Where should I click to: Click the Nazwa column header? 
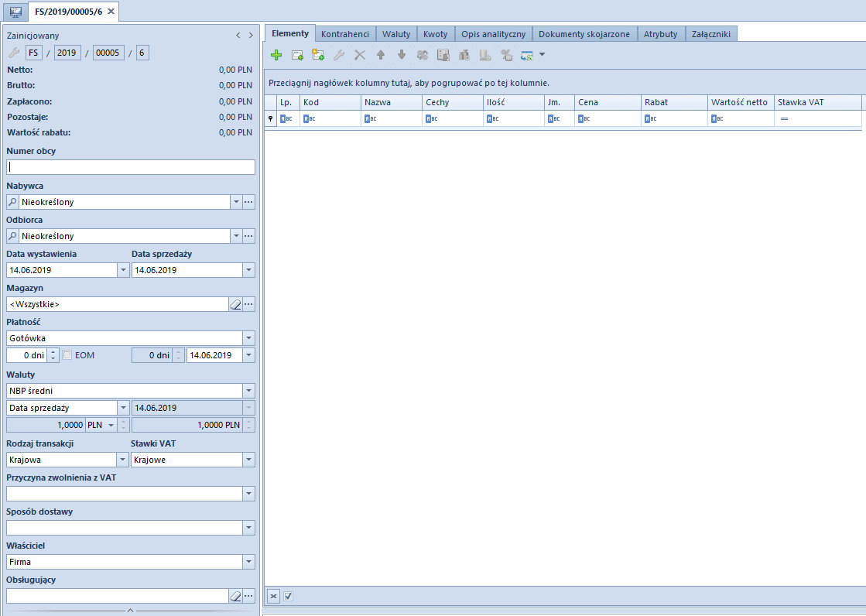coord(392,102)
